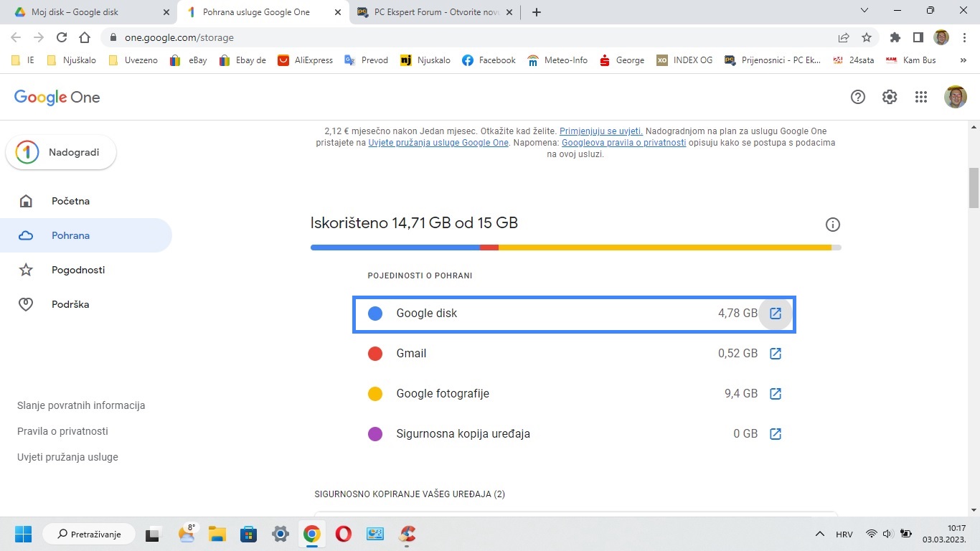Open the browser home page

pyautogui.click(x=85, y=37)
